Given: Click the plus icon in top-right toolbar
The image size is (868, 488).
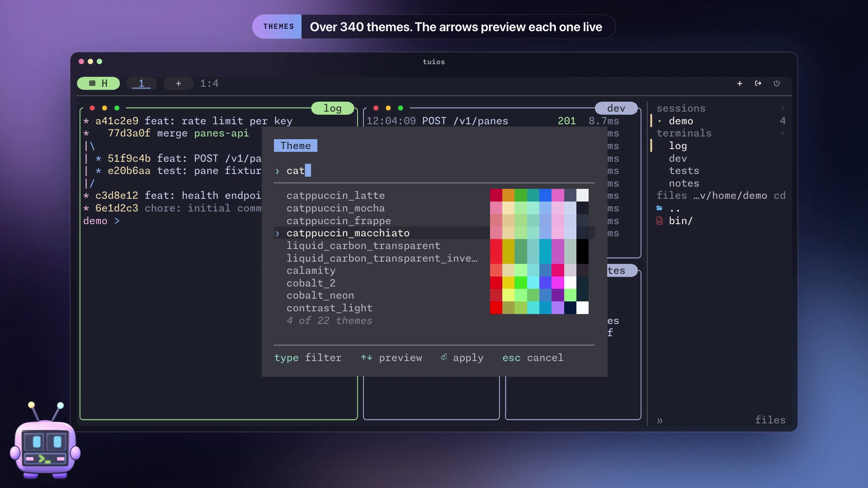Looking at the screenshot, I should tap(740, 84).
